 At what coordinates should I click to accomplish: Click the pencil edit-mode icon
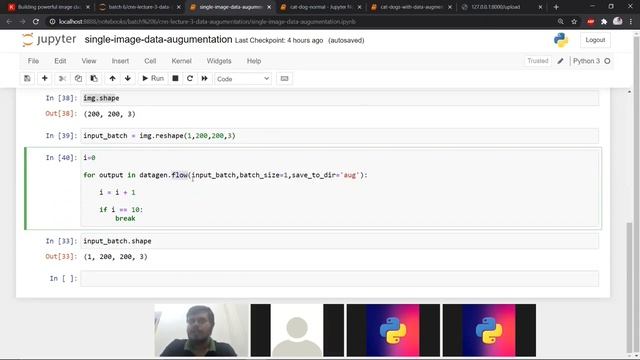[560, 61]
